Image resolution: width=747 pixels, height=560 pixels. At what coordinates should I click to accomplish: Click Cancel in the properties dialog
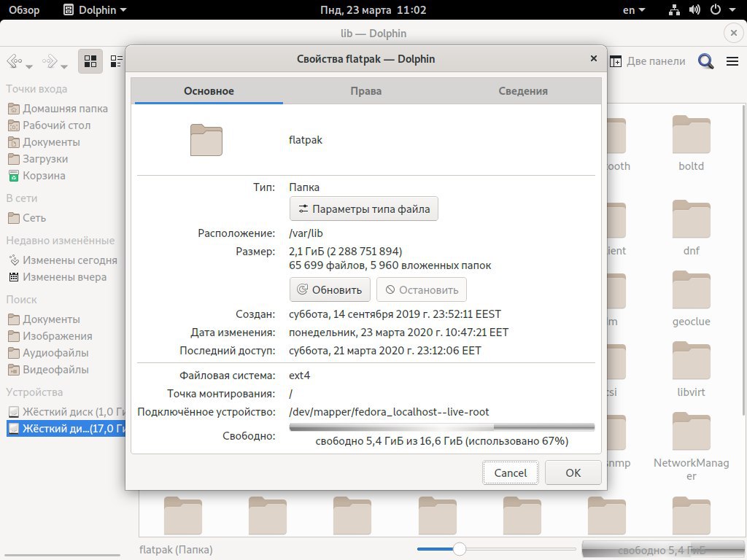(510, 472)
